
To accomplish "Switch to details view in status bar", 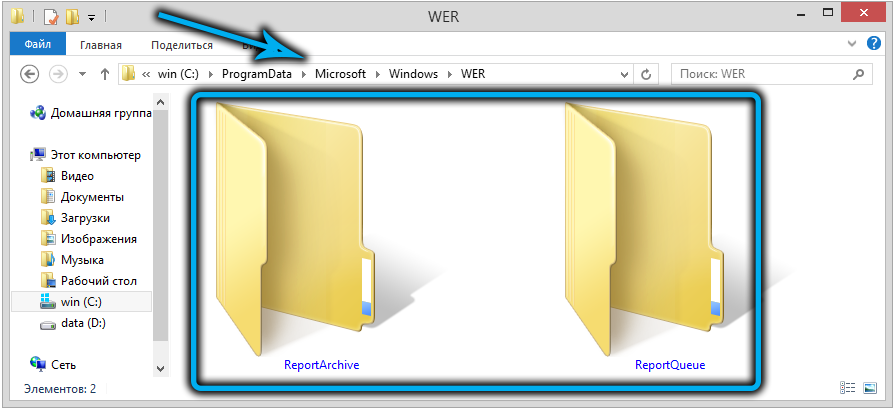I will 848,388.
